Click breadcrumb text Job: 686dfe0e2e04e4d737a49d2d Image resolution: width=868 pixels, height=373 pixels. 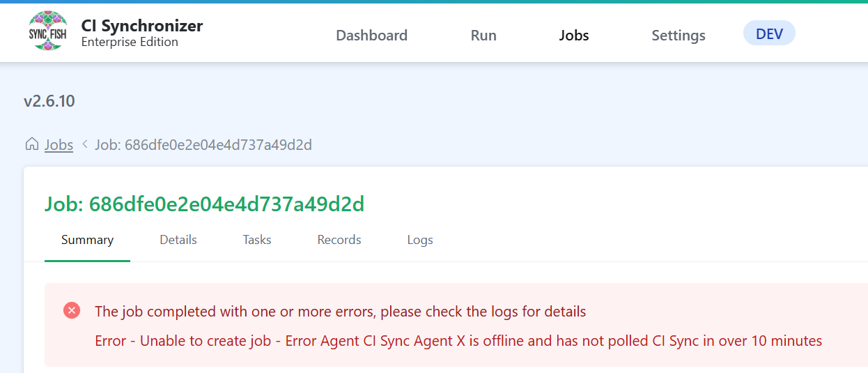click(x=203, y=145)
